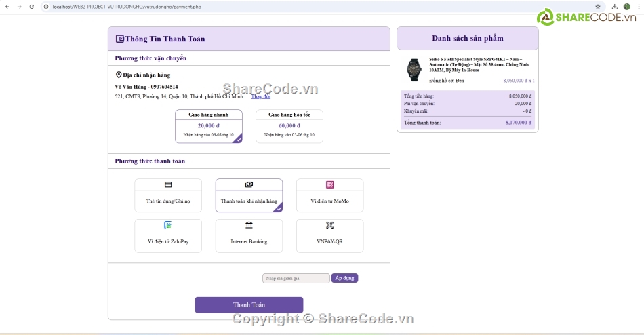Viewport: 644px width, 335px height.
Task: Click the Internet Banking bank icon
Action: [x=249, y=225]
